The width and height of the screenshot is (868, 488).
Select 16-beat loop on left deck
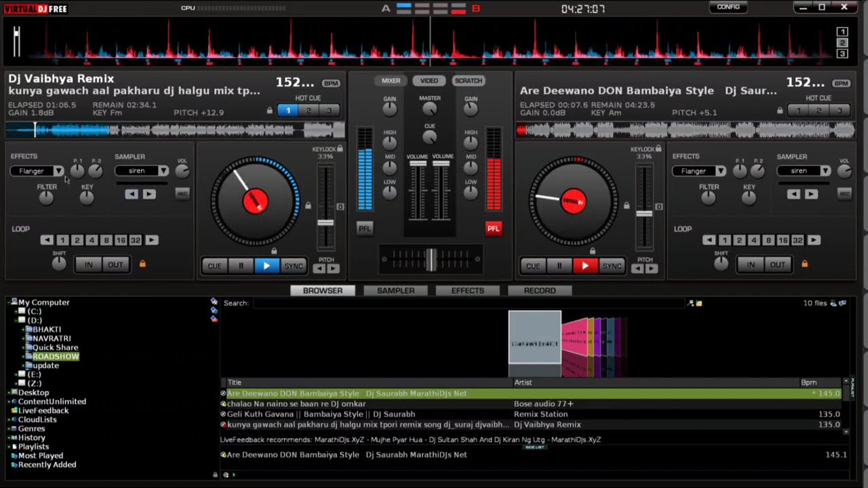pos(121,240)
